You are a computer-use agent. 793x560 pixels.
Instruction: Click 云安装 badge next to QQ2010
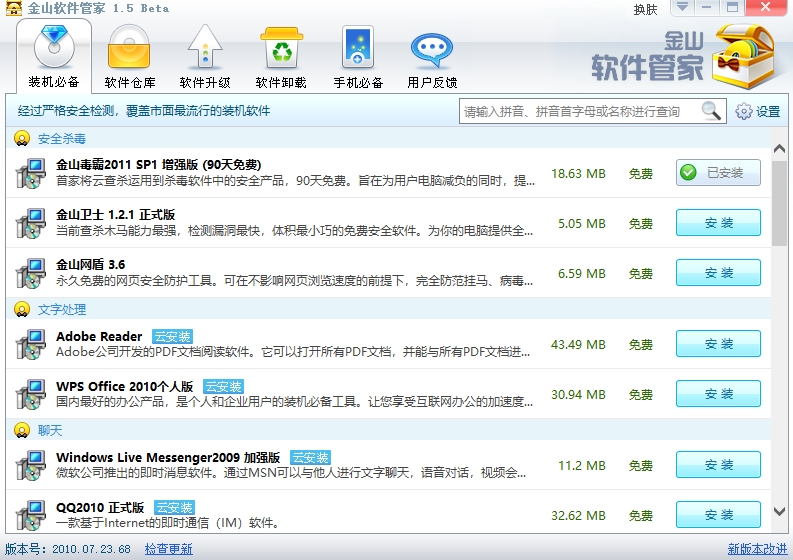click(x=174, y=507)
